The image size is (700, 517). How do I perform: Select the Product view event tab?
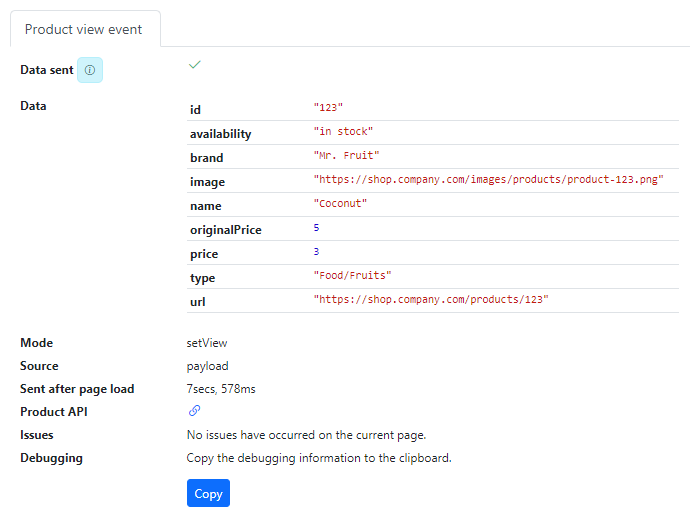[84, 29]
